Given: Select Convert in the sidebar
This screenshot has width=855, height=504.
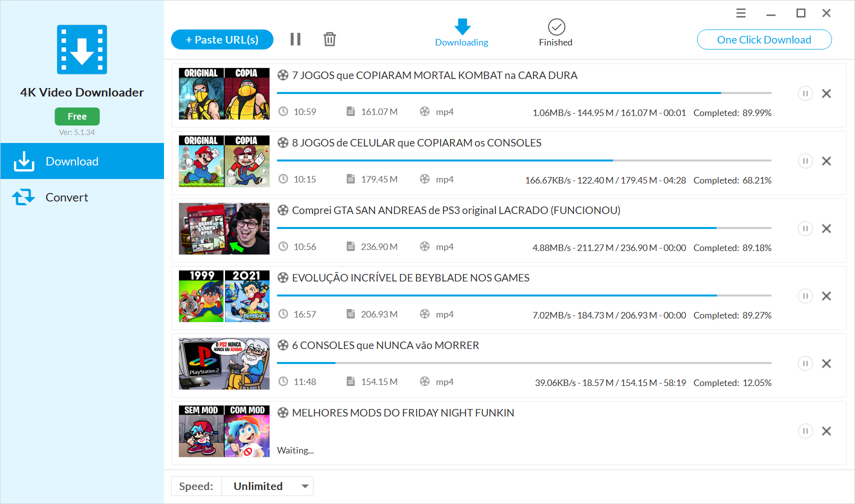Looking at the screenshot, I should point(82,197).
